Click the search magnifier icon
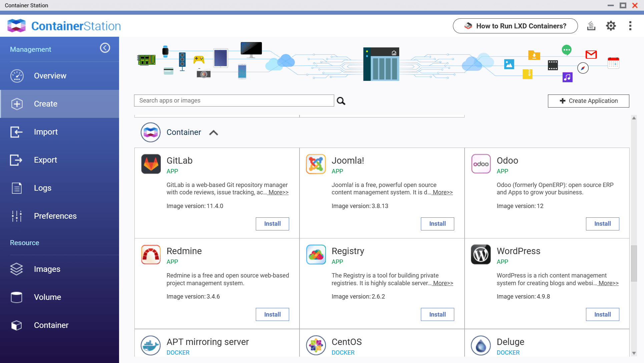 click(x=341, y=101)
